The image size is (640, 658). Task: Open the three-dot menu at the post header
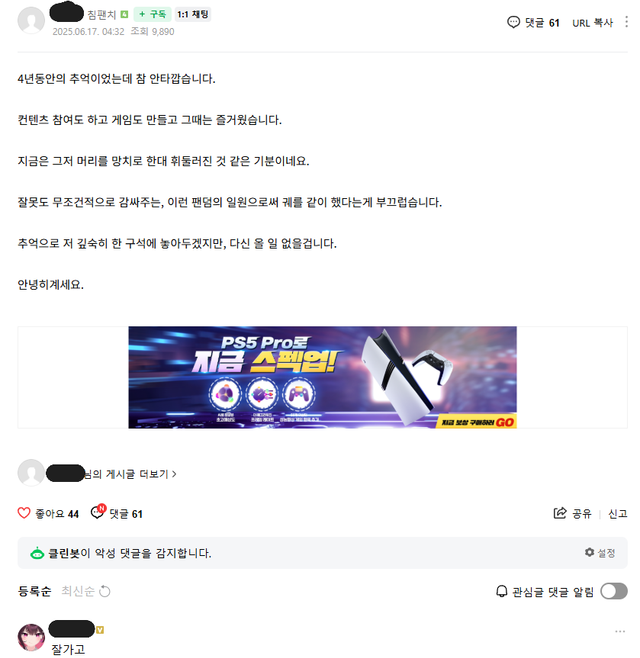click(x=626, y=22)
